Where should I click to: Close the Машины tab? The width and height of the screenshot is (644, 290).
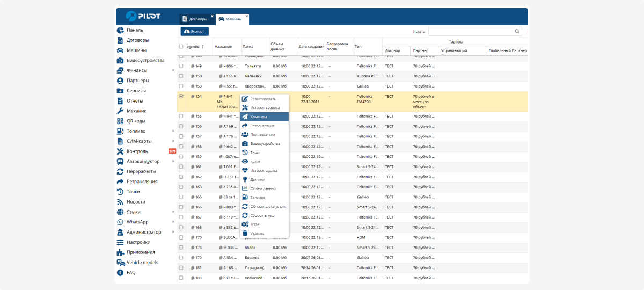(x=247, y=16)
